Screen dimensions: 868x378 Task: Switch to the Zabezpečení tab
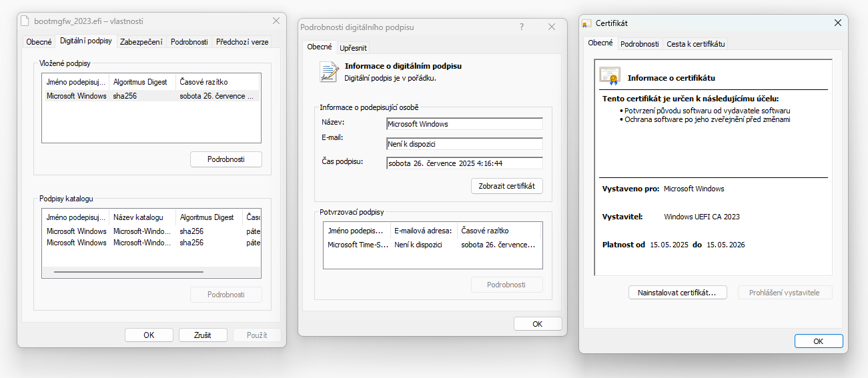(141, 41)
